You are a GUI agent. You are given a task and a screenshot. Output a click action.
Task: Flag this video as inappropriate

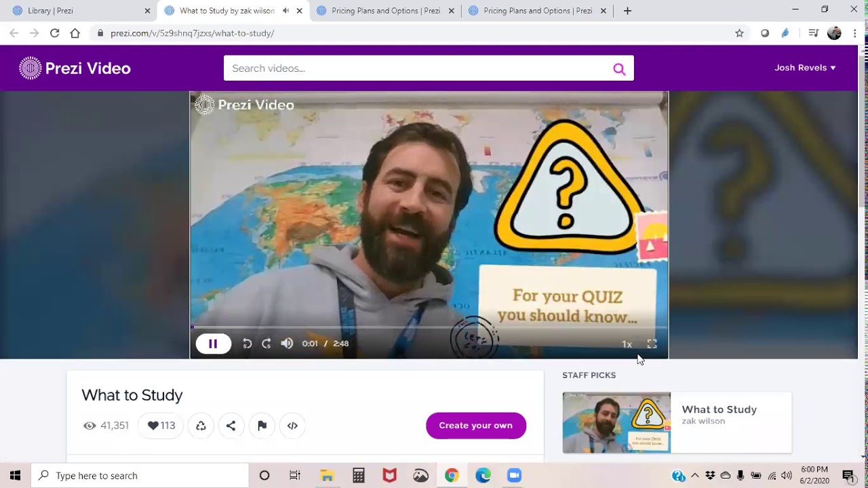(262, 426)
